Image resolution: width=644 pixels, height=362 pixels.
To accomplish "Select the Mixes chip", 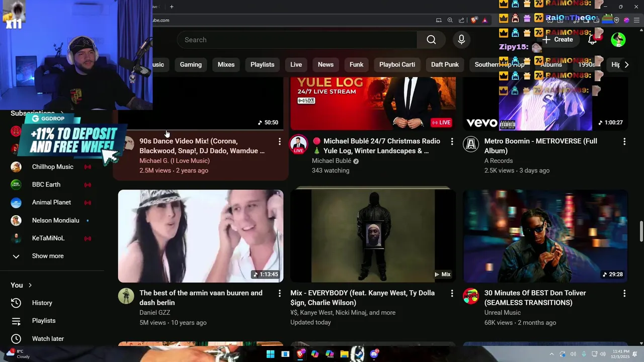I will [x=226, y=64].
